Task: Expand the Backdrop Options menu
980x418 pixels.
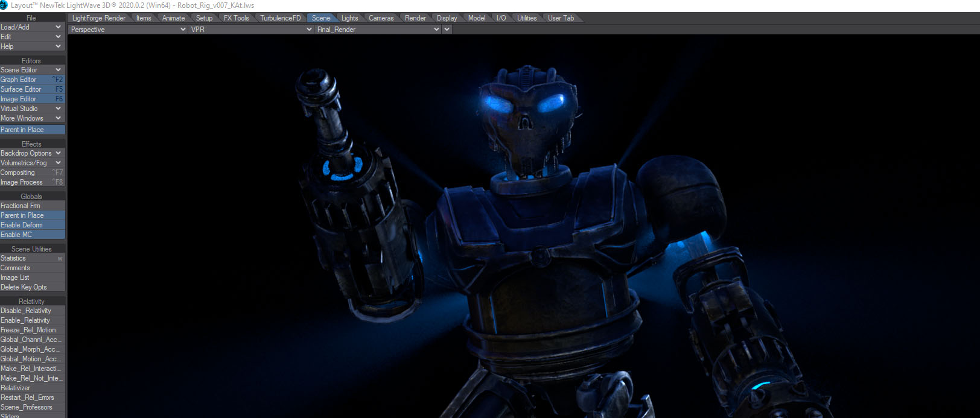Action: click(33, 153)
